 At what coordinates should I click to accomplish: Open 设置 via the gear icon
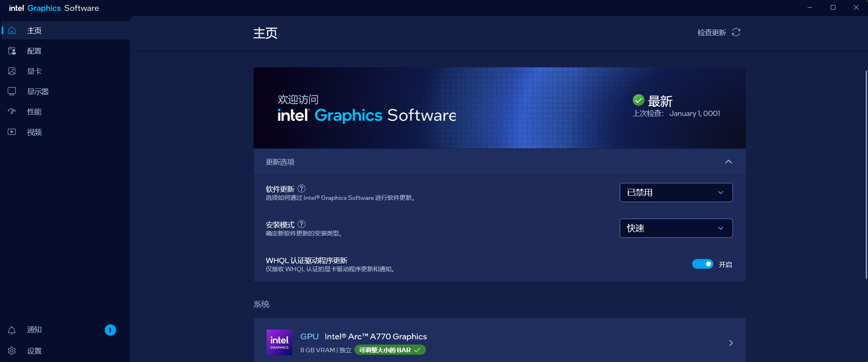12,351
